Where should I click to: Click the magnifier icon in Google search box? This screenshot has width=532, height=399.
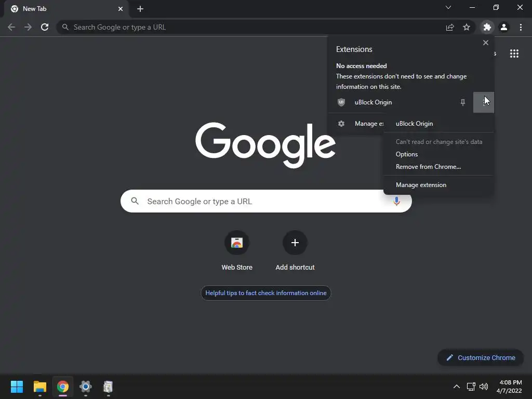135,201
